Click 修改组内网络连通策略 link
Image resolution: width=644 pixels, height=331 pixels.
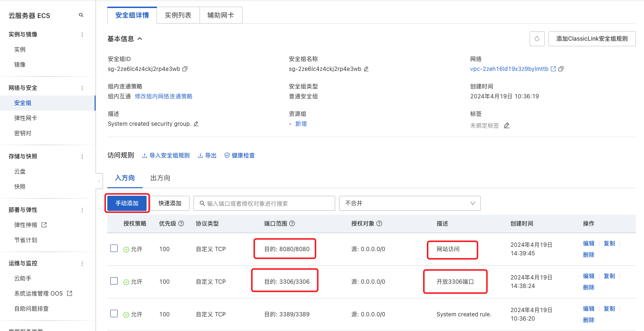[164, 96]
